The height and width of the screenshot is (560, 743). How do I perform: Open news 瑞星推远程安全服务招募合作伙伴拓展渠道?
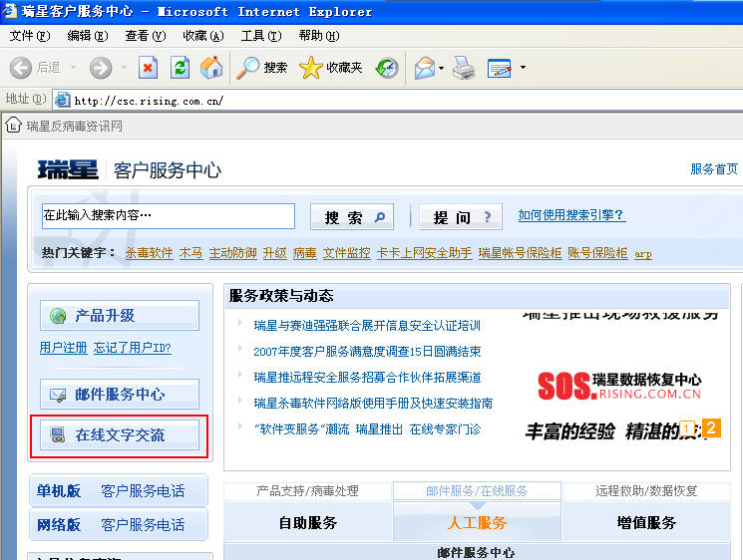tap(368, 378)
